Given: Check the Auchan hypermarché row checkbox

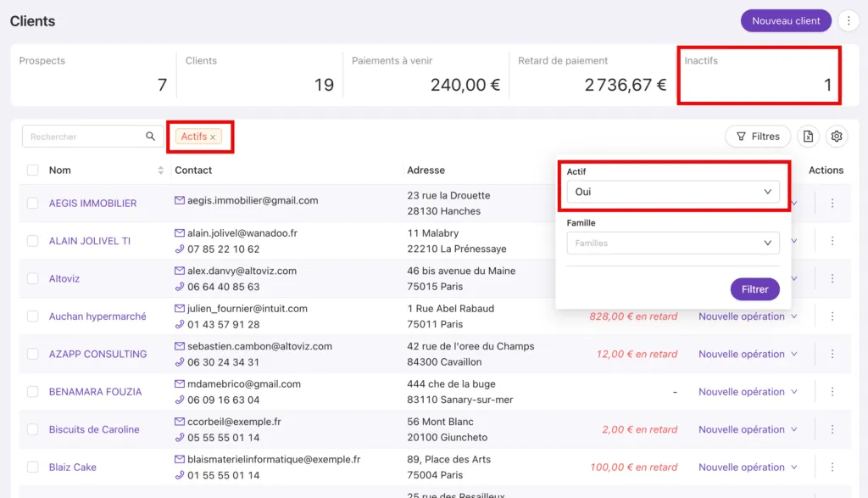Looking at the screenshot, I should [33, 316].
